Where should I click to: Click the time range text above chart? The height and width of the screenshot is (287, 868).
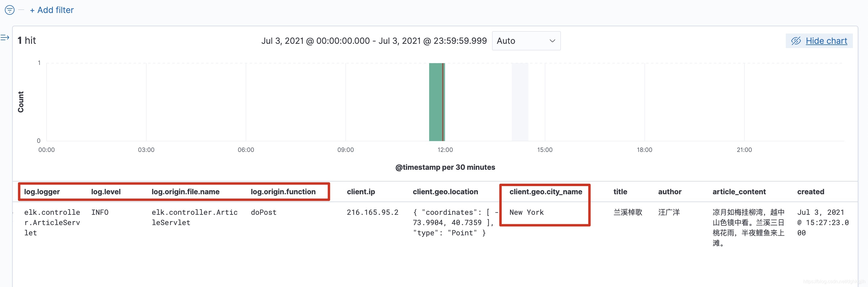point(374,41)
